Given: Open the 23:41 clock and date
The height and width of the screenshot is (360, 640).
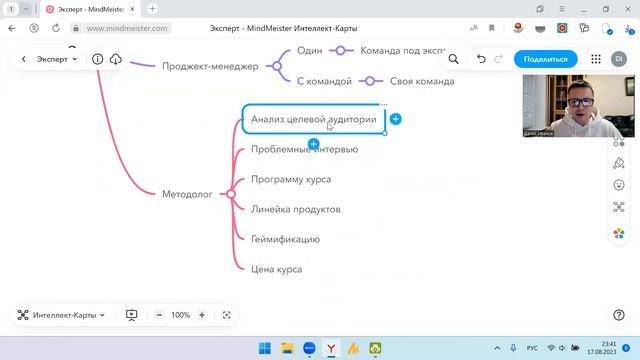Looking at the screenshot, I should (x=602, y=348).
